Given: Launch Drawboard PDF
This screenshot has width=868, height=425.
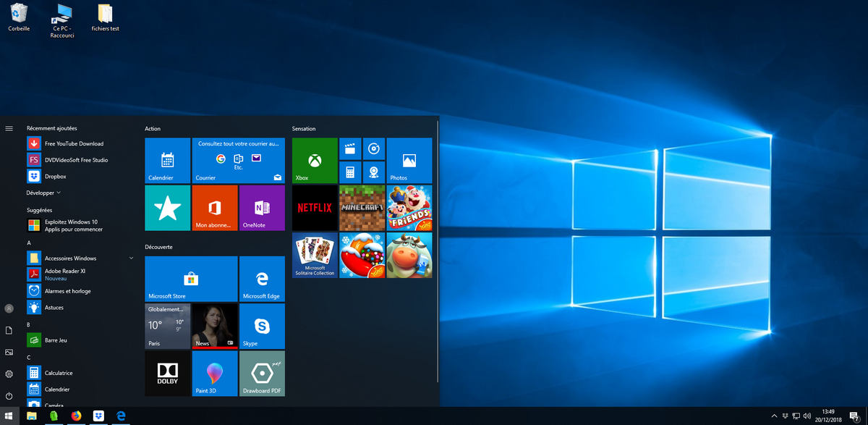Looking at the screenshot, I should click(262, 373).
